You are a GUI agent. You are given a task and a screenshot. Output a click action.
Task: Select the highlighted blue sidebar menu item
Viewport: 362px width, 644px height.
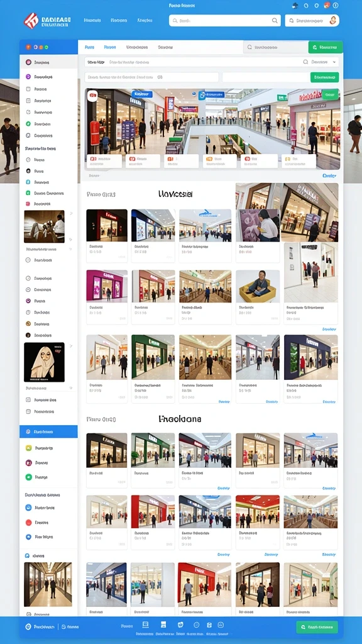point(48,431)
